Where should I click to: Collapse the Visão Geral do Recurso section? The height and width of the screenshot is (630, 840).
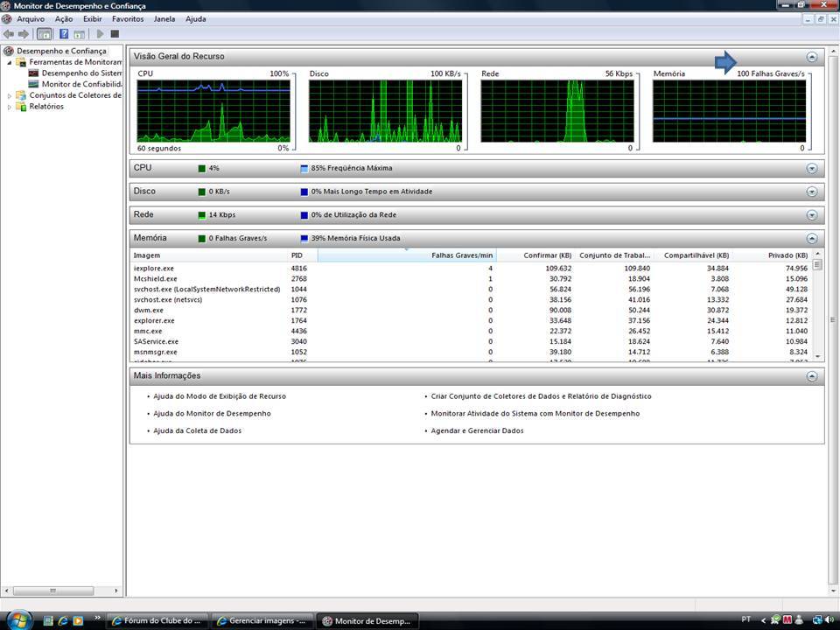pos(812,57)
